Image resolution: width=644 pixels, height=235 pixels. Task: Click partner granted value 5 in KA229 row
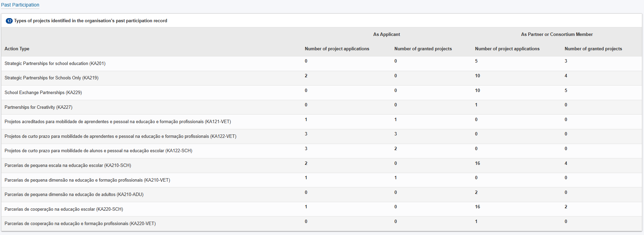(566, 91)
